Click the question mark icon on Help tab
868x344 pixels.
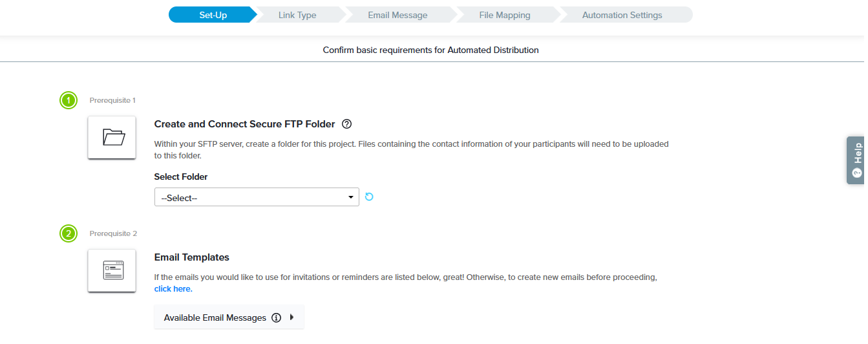857,173
